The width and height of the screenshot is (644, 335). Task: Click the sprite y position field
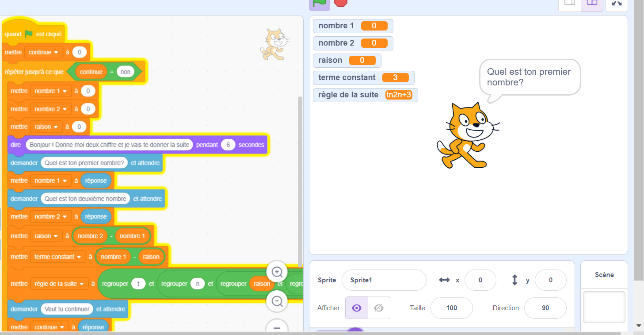(x=550, y=280)
